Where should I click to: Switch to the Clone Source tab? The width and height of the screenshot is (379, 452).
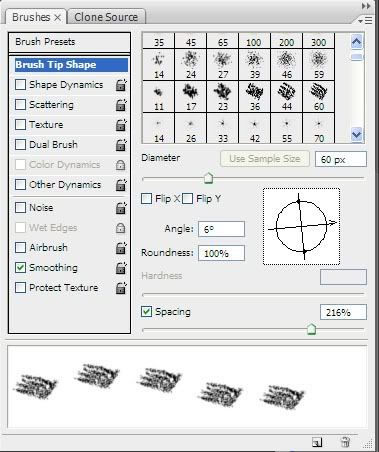pos(106,17)
